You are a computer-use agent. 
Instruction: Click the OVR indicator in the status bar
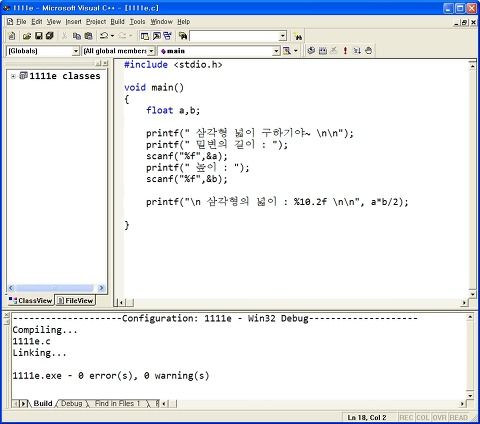(x=439, y=417)
